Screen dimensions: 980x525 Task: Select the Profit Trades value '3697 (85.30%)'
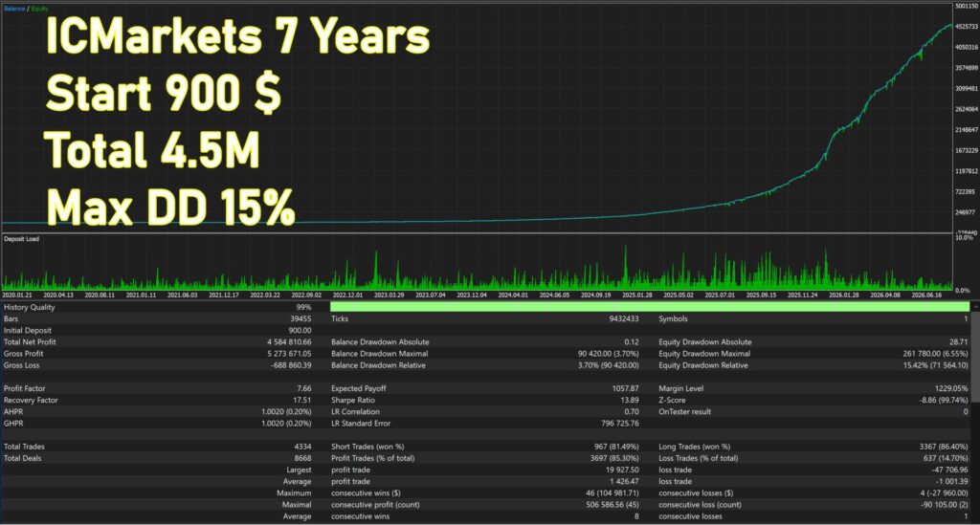(614, 458)
